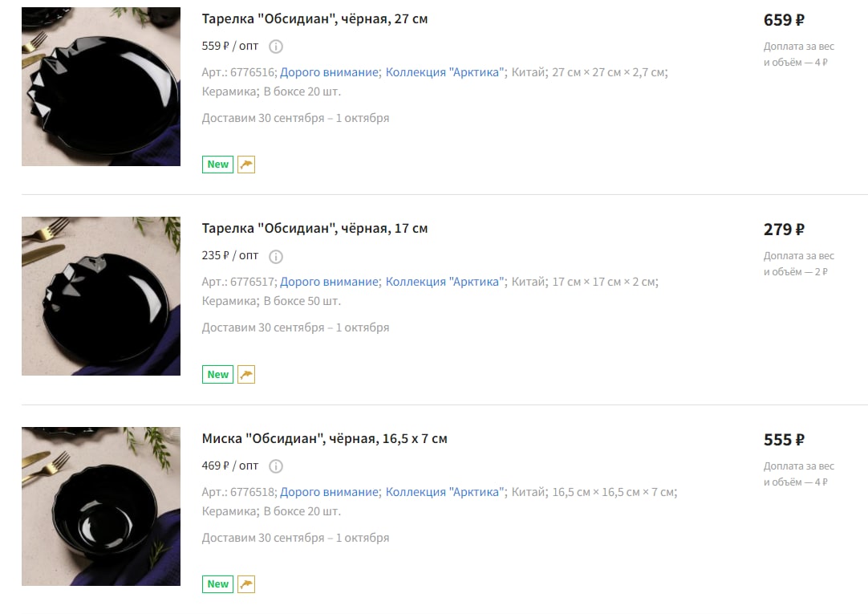Click New badge on Obsidian bowl item
This screenshot has height=614, width=868.
pyautogui.click(x=217, y=584)
